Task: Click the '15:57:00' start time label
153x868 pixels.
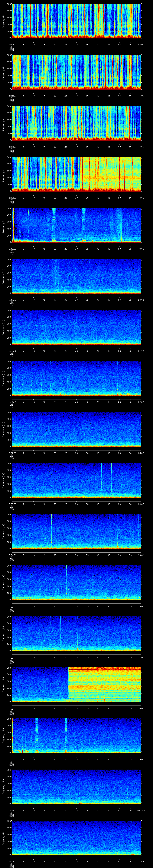Action: click(12, 708)
